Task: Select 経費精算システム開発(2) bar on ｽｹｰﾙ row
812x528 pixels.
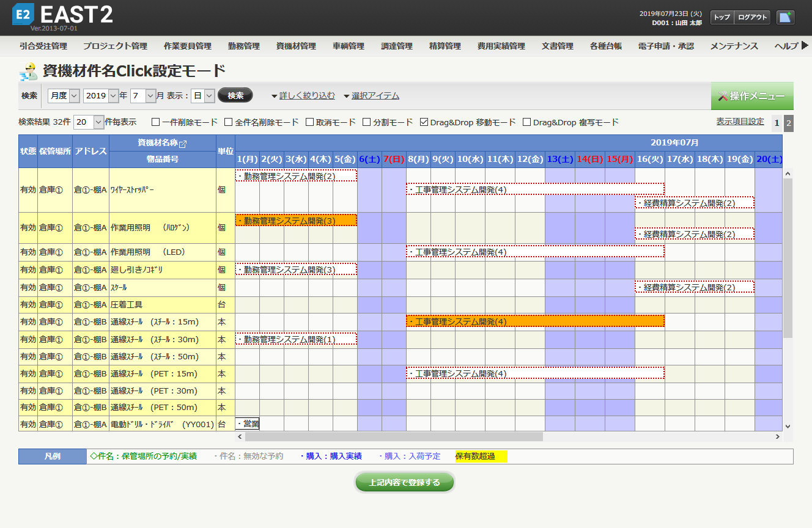Action: click(695, 287)
